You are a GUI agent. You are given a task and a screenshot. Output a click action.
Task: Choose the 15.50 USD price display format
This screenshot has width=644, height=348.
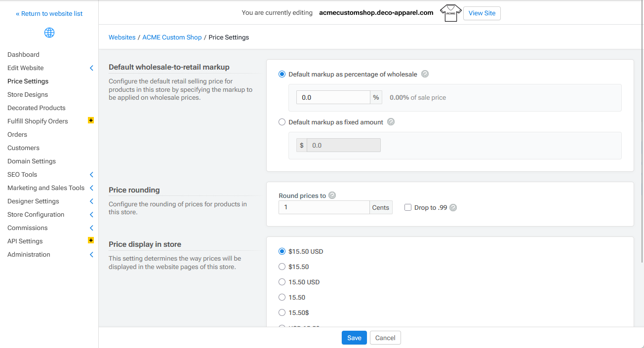click(x=282, y=282)
